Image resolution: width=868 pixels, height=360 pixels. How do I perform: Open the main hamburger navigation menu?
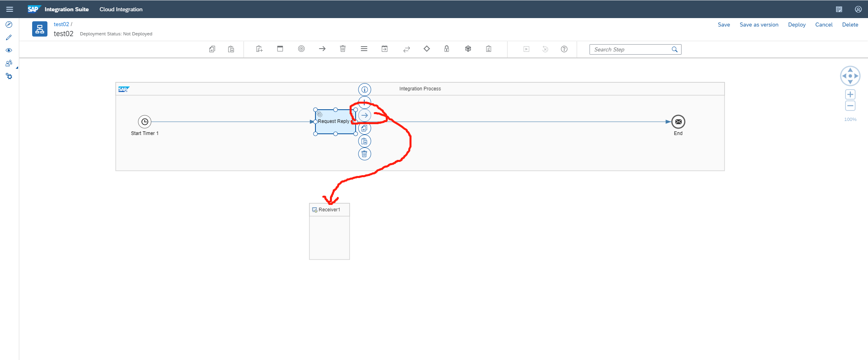tap(10, 9)
